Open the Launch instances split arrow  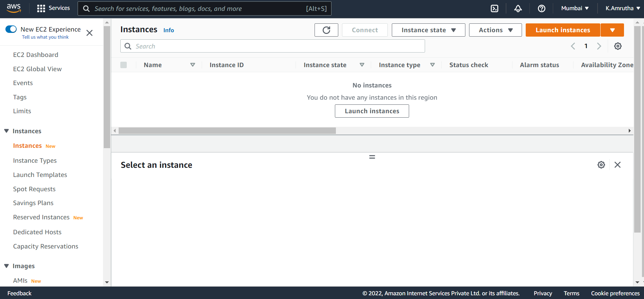(x=612, y=30)
